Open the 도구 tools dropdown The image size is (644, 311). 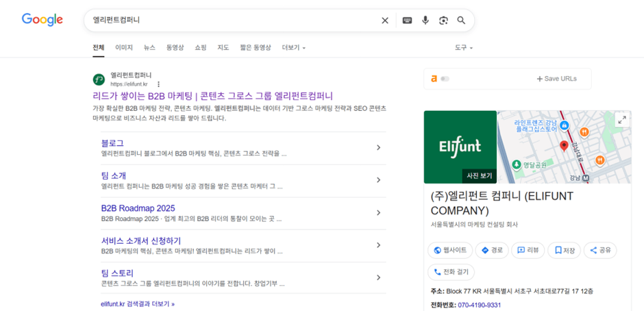click(463, 48)
